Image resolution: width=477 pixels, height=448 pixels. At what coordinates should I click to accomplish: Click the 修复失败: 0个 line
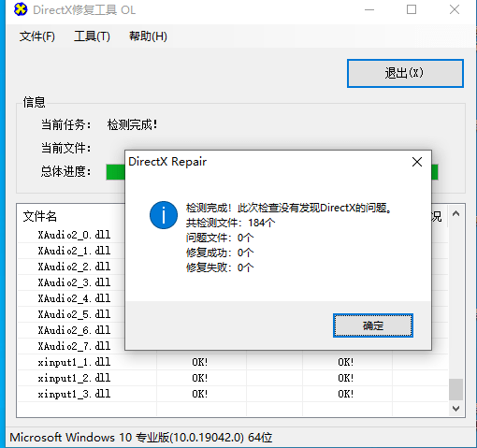pyautogui.click(x=220, y=267)
